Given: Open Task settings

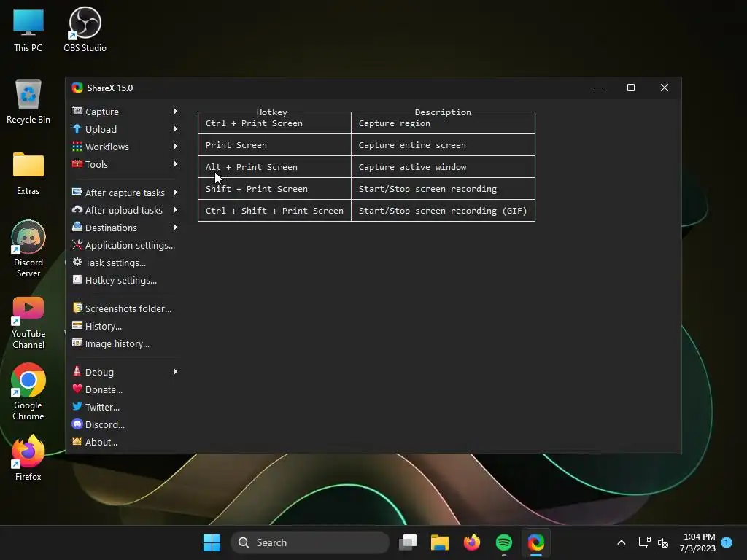Looking at the screenshot, I should coord(125,262).
